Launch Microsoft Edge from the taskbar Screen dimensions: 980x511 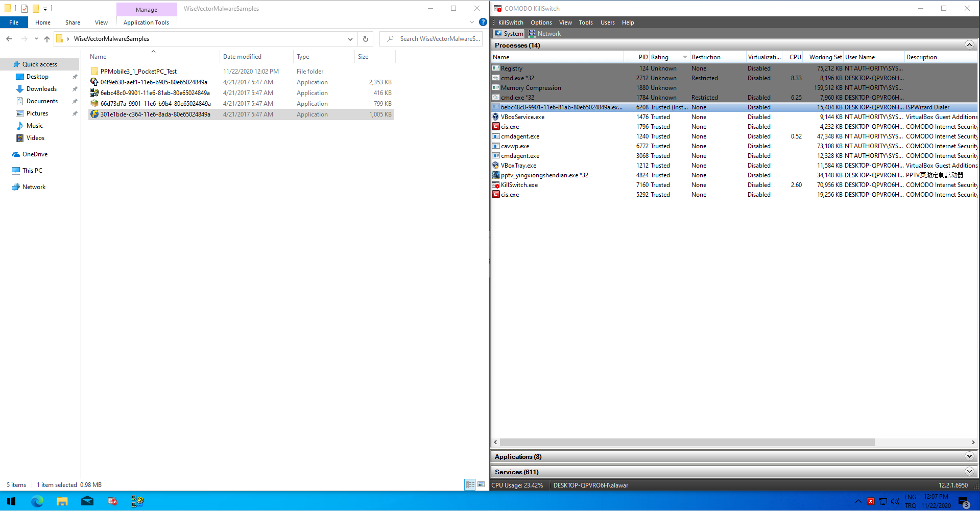[37, 501]
